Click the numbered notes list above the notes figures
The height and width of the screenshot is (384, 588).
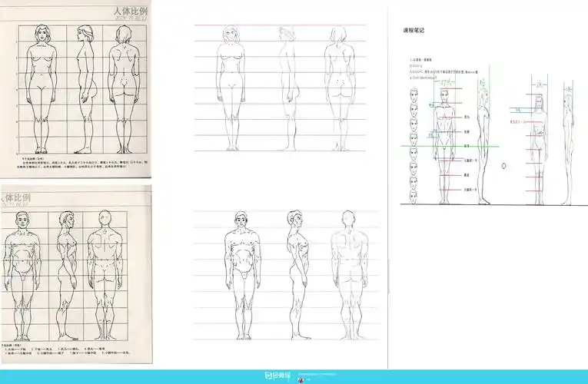(443, 68)
